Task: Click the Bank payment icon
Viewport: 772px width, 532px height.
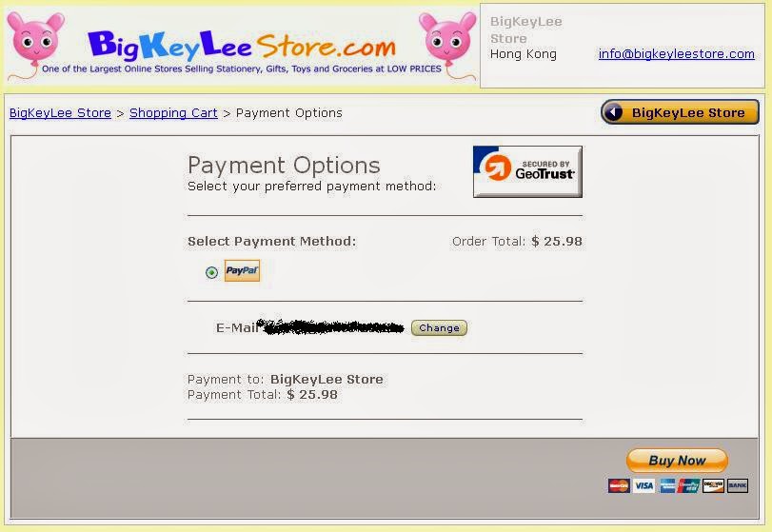Action: pyautogui.click(x=738, y=485)
